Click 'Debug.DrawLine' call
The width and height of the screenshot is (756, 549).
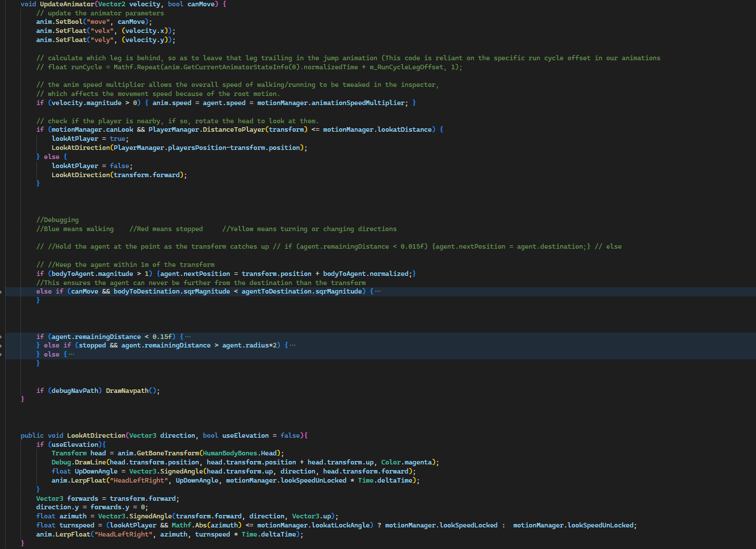point(79,463)
